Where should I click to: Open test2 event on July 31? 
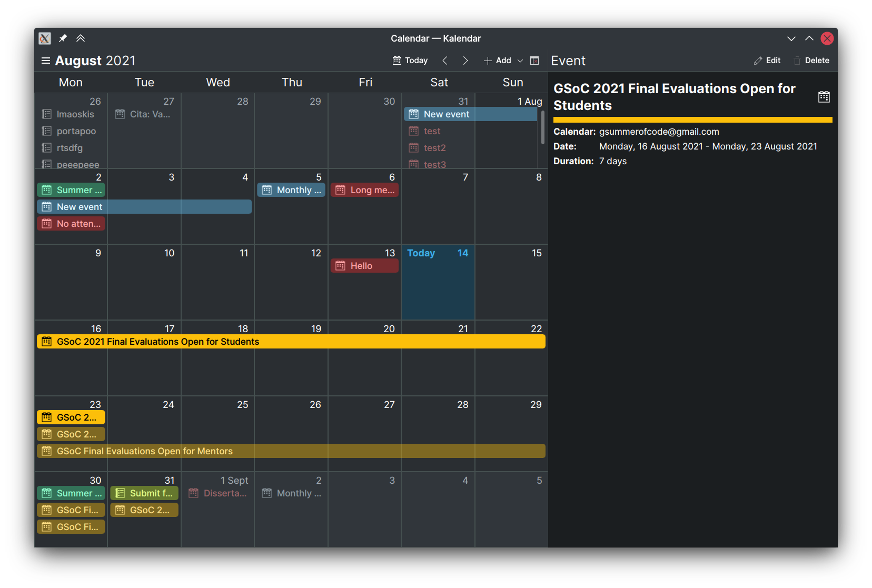[x=438, y=148]
